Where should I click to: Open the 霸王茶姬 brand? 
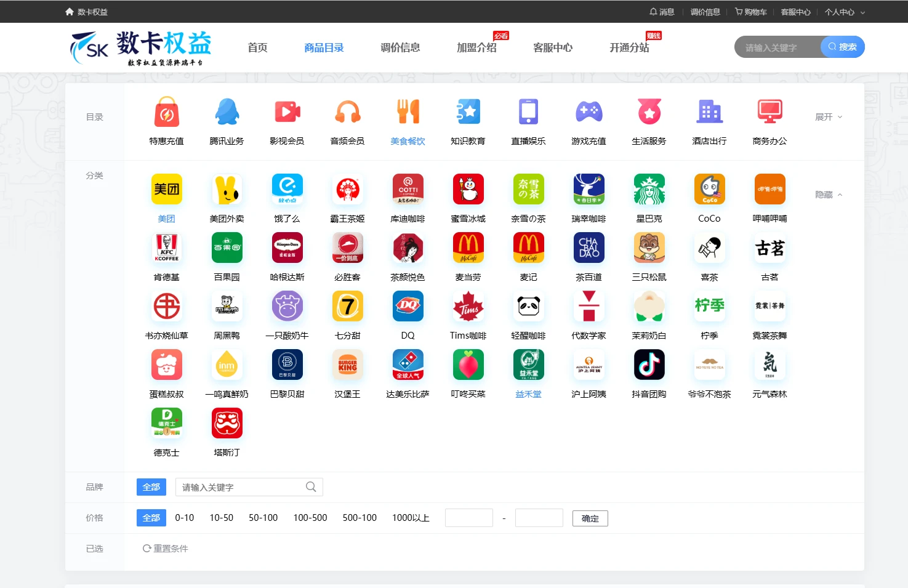[x=348, y=189]
